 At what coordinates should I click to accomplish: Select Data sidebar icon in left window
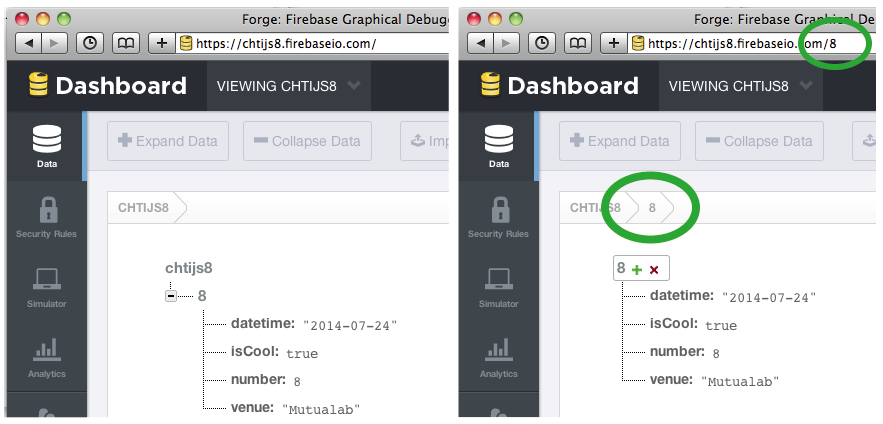pyautogui.click(x=47, y=146)
